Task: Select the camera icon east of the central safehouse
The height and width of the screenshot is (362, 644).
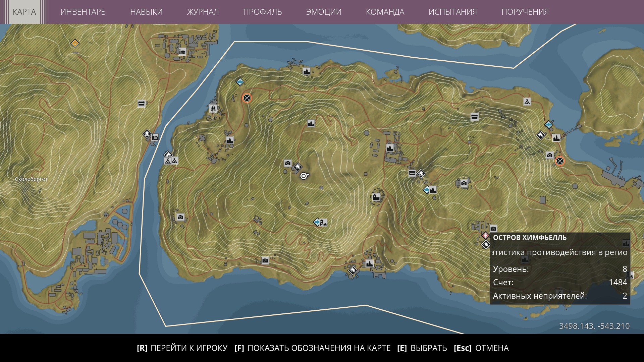Action: click(464, 183)
